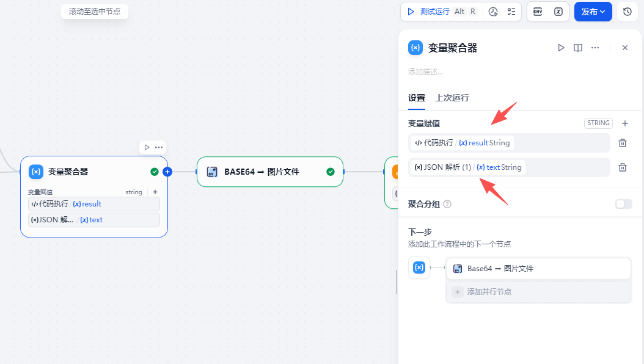Image resolution: width=644 pixels, height=364 pixels.
Task: Select the JSON 解析 (1) text String row
Action: pos(510,167)
